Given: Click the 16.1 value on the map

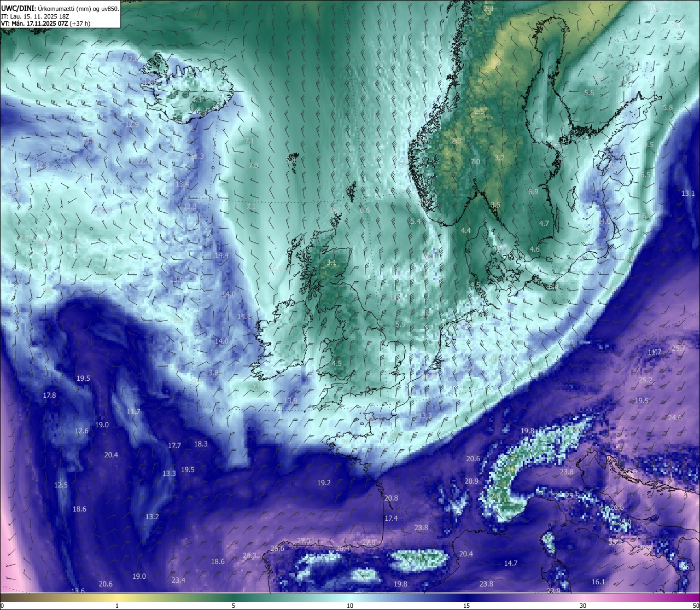Looking at the screenshot, I should [x=598, y=582].
